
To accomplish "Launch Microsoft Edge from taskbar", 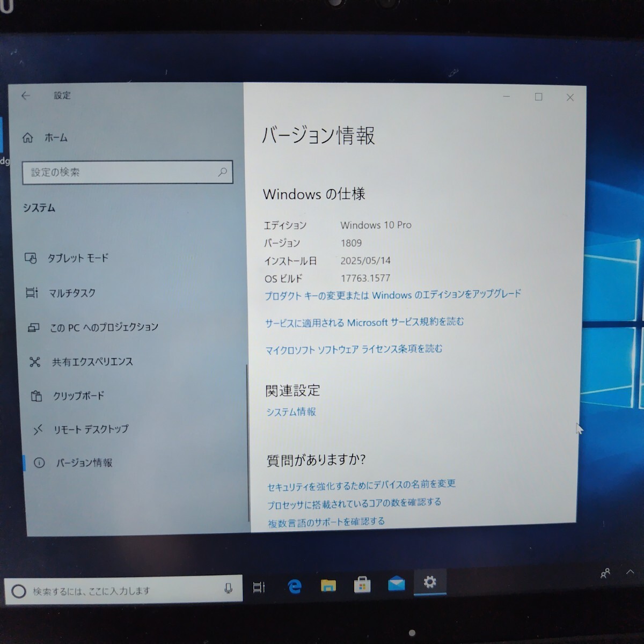I will coord(294,586).
